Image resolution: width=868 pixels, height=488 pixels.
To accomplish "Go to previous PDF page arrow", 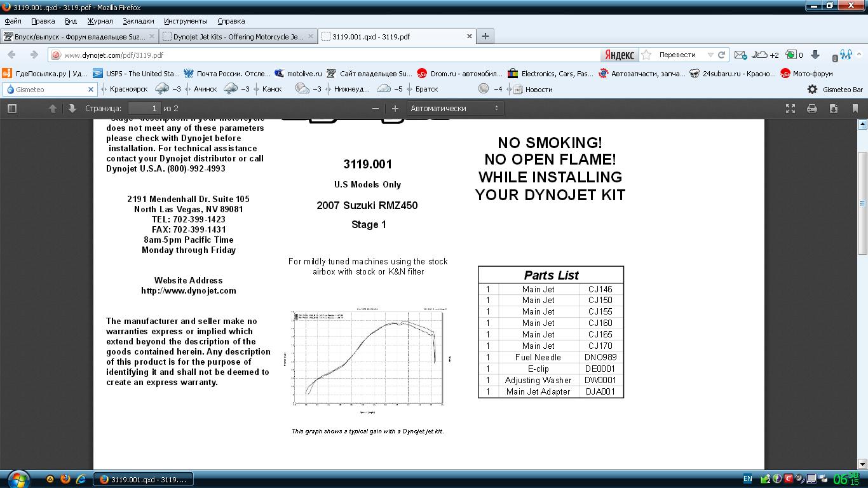I will tap(53, 109).
